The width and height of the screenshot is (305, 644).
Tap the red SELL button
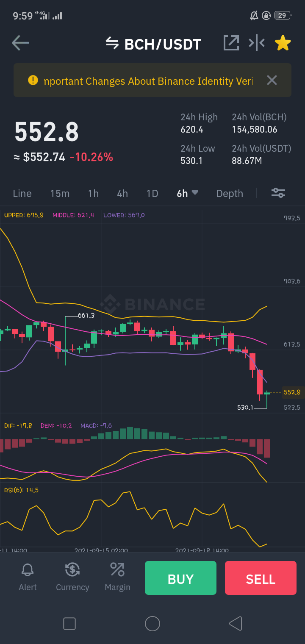point(261,578)
